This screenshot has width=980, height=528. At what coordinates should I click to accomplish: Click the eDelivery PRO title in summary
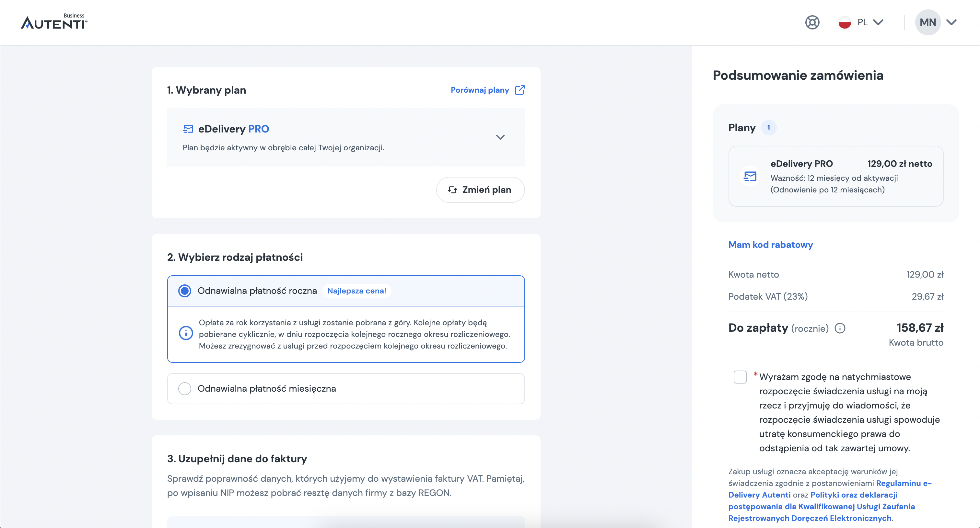pyautogui.click(x=801, y=164)
